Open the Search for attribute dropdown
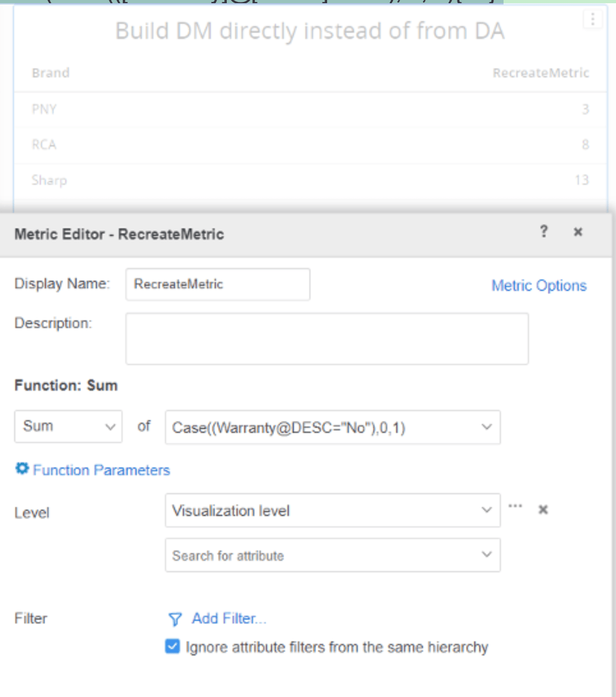 [332, 555]
